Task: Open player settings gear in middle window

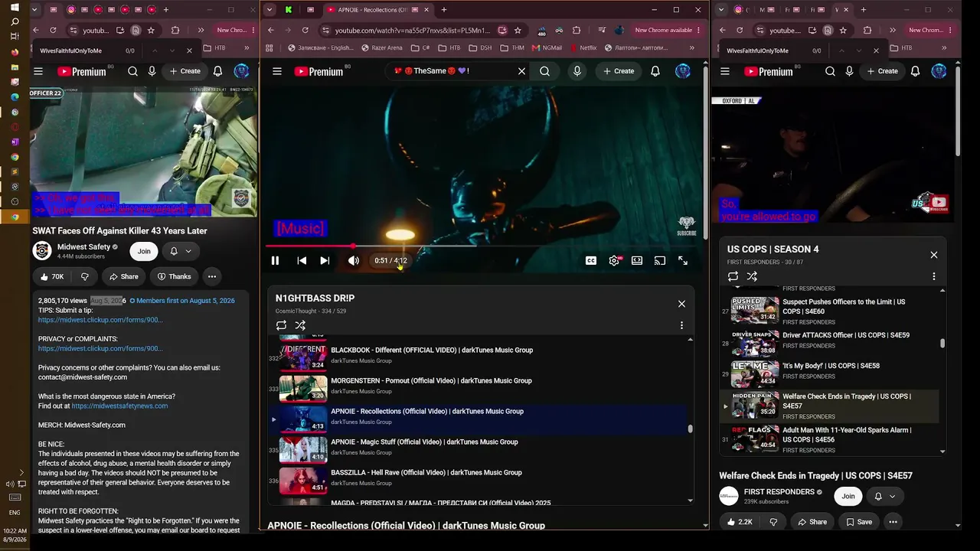Action: (x=614, y=261)
